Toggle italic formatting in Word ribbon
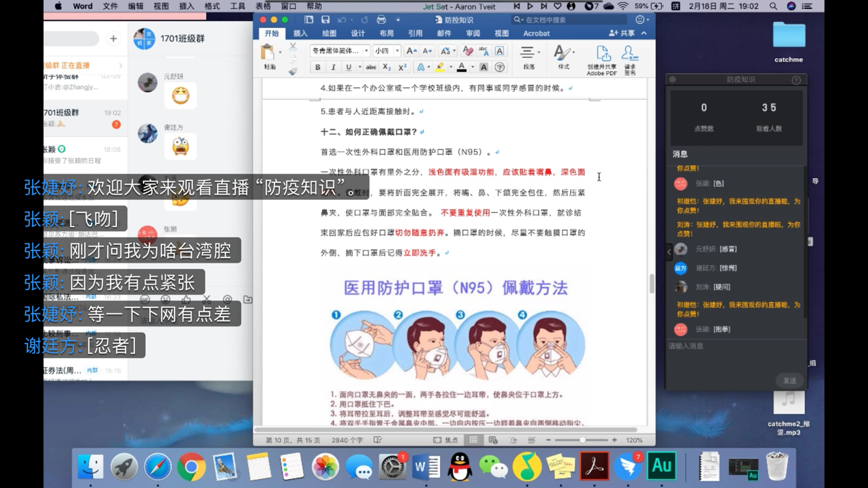 (x=333, y=68)
